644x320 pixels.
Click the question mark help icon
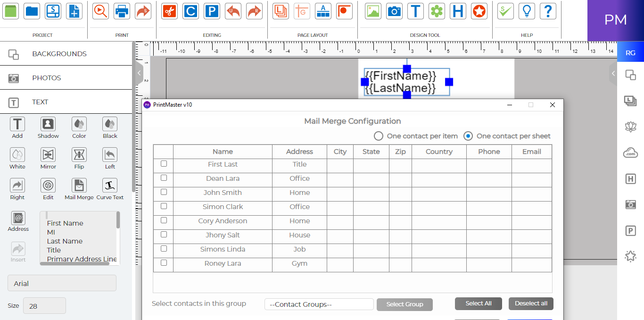point(548,11)
